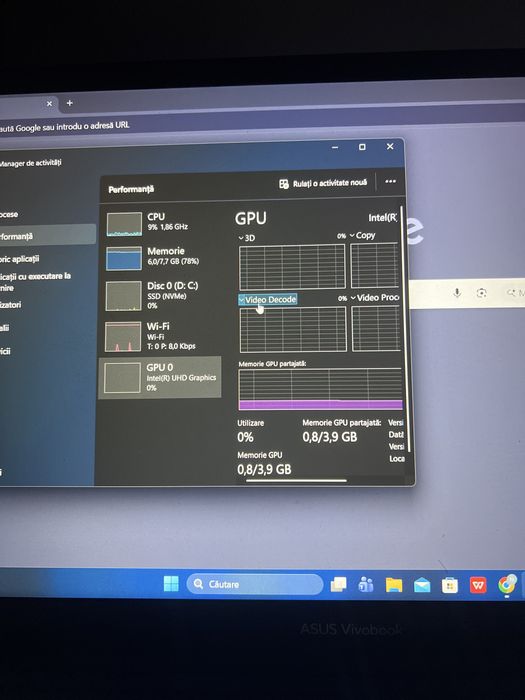Click the large GPU heading
Viewport: 525px width, 700px height.
[250, 218]
